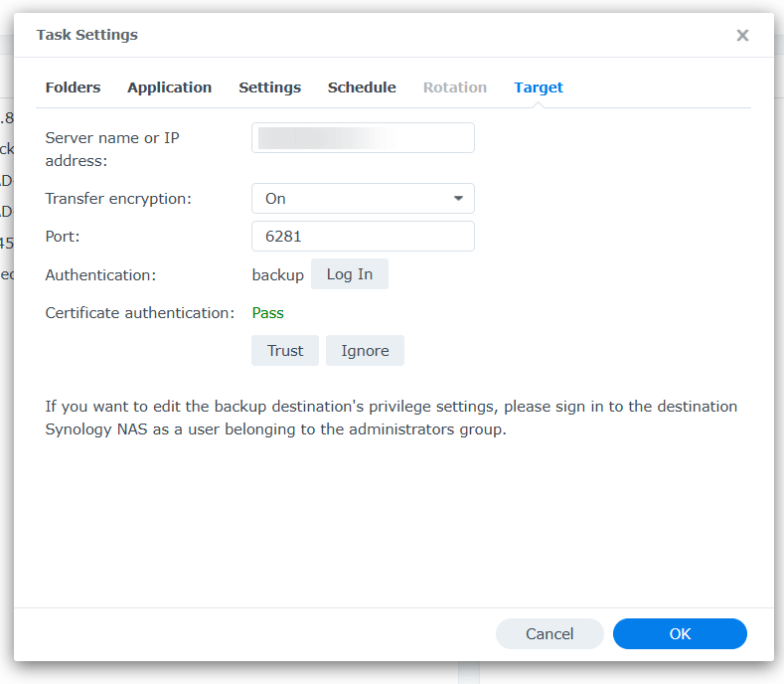Click the backup authentication username text
The width and height of the screenshot is (784, 684).
277,274
